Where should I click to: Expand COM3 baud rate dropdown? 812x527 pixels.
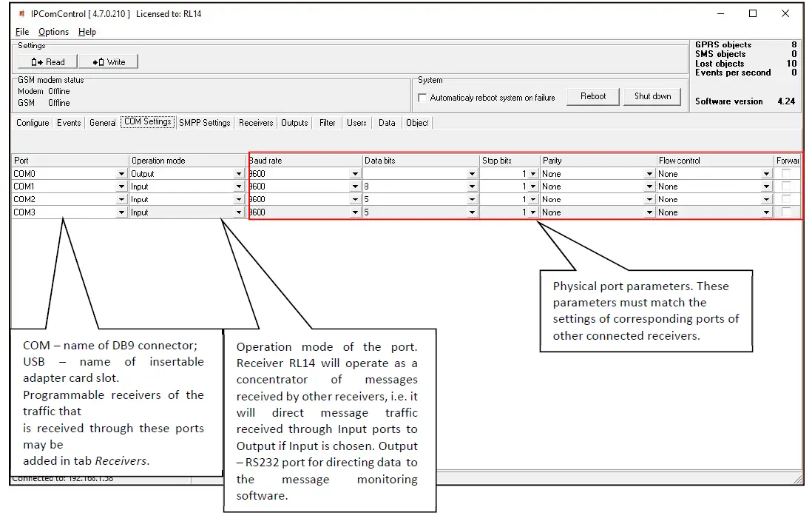[x=355, y=212]
